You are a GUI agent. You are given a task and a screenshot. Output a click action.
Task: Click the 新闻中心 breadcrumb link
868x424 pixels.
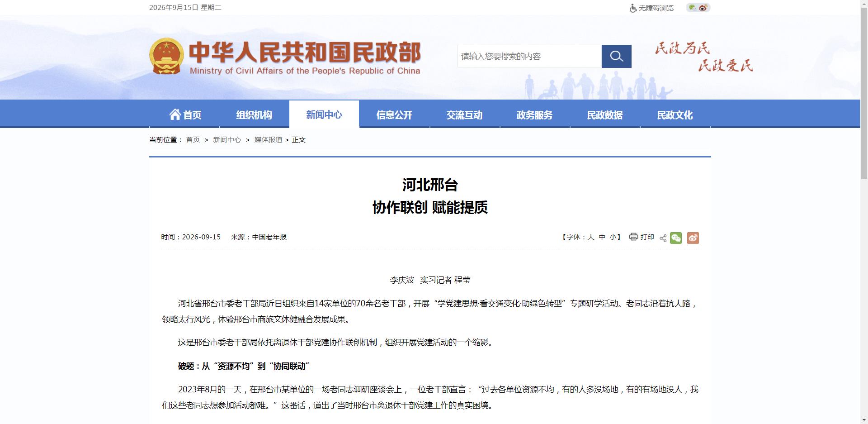(x=227, y=140)
